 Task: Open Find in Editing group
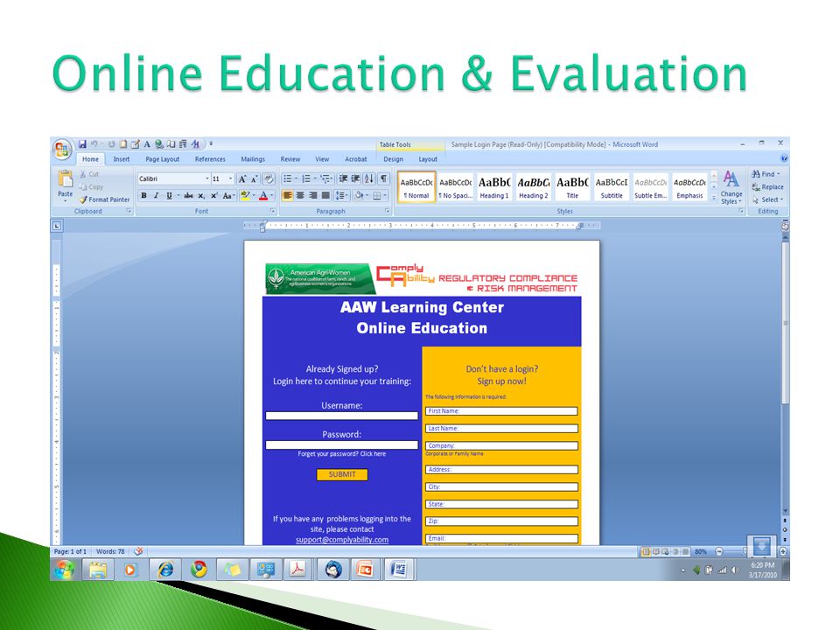click(765, 174)
